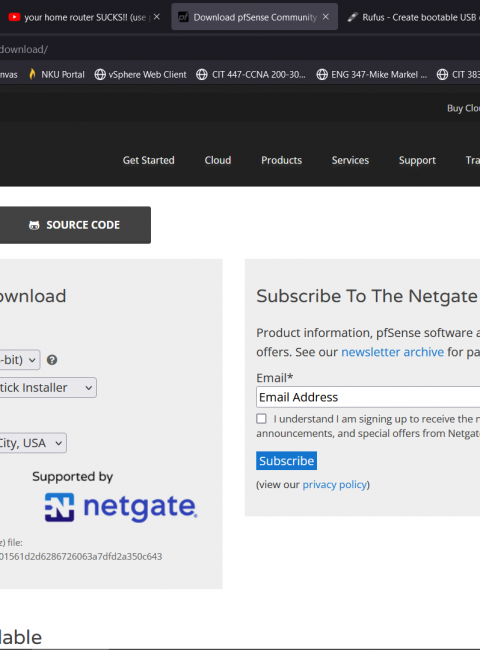Image resolution: width=480 pixels, height=650 pixels.
Task: Click the SHA256 checksum text ending 2a350c643
Action: click(81, 556)
